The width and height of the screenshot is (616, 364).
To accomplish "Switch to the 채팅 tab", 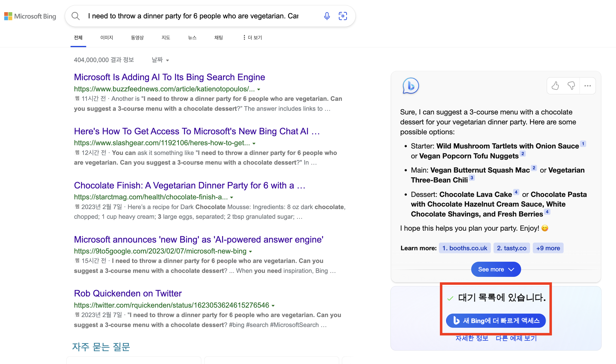I will click(x=218, y=37).
